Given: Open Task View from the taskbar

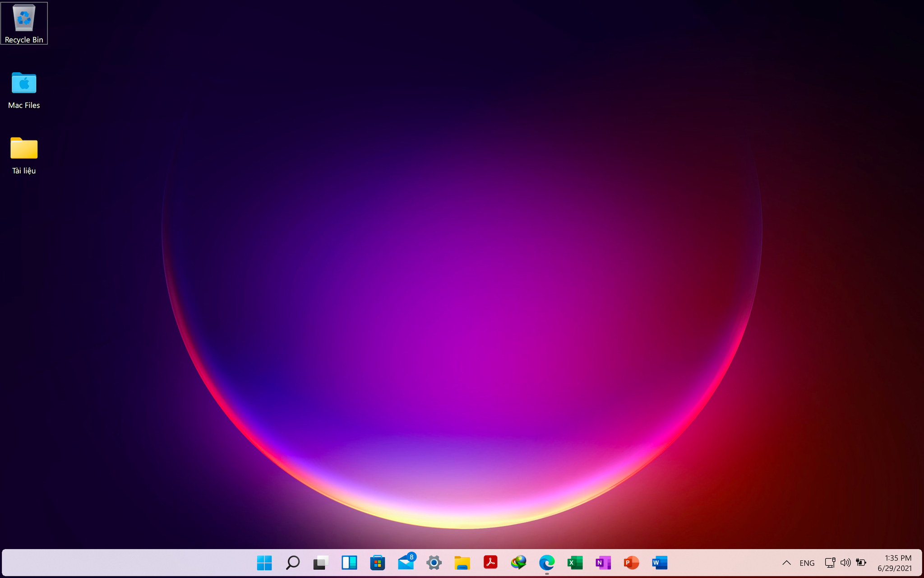Looking at the screenshot, I should [x=321, y=563].
